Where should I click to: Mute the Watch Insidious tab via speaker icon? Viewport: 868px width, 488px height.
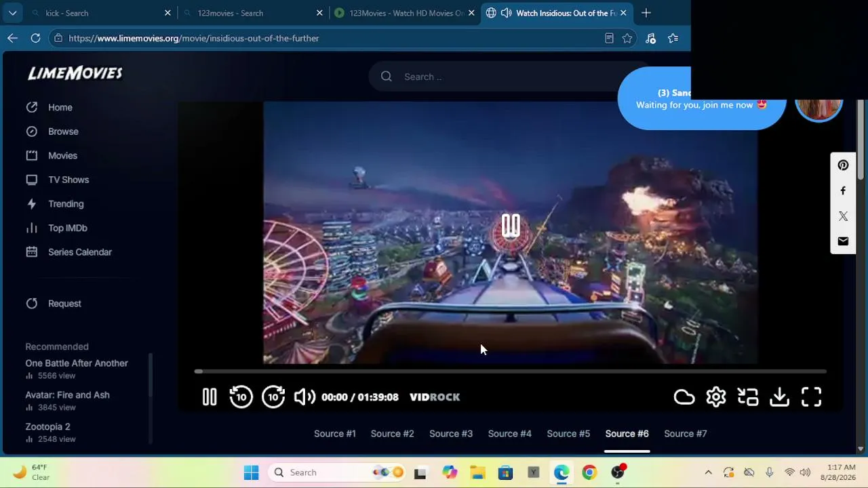point(506,13)
